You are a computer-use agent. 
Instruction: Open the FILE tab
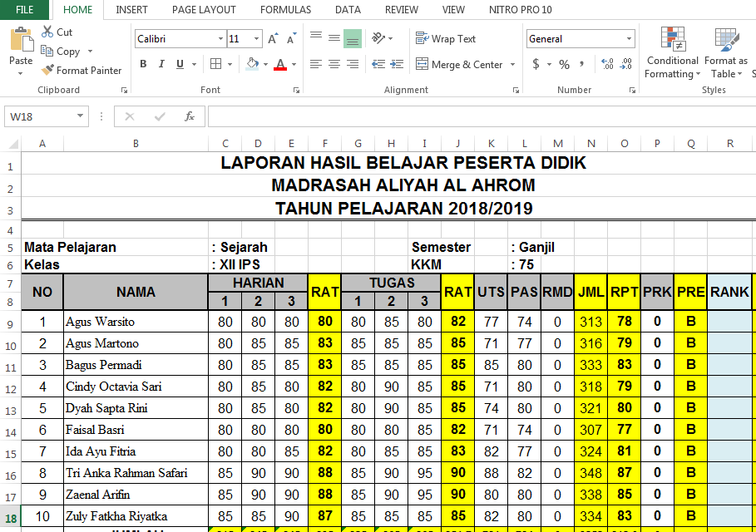tap(25, 10)
